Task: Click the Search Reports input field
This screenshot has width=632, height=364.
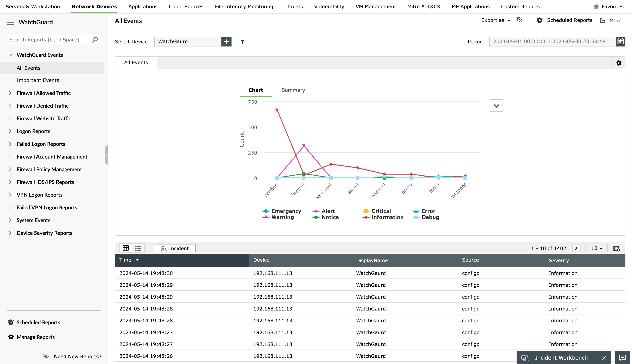Action: [x=49, y=39]
